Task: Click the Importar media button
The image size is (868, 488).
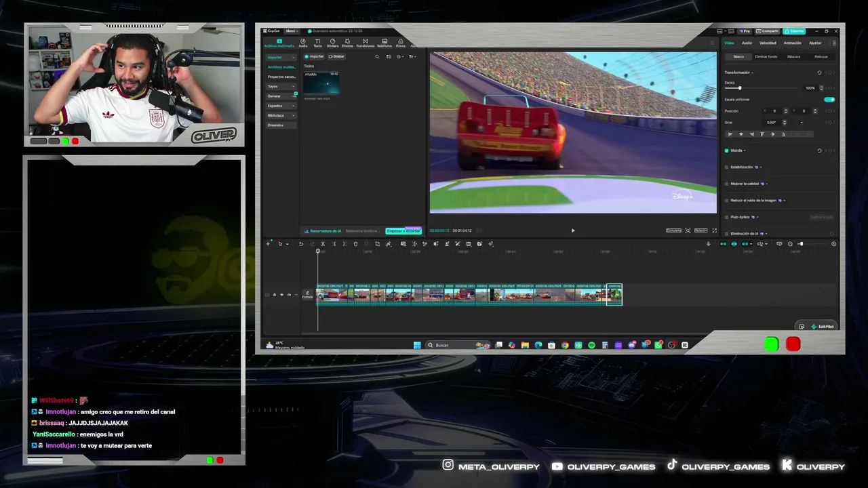Action: tap(315, 56)
